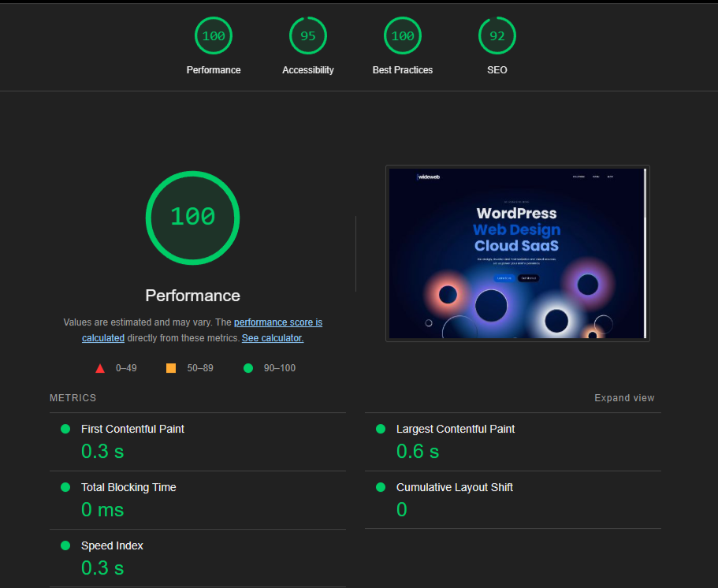The height and width of the screenshot is (588, 718).
Task: Click the red triangle 0–49 legend icon
Action: (100, 368)
